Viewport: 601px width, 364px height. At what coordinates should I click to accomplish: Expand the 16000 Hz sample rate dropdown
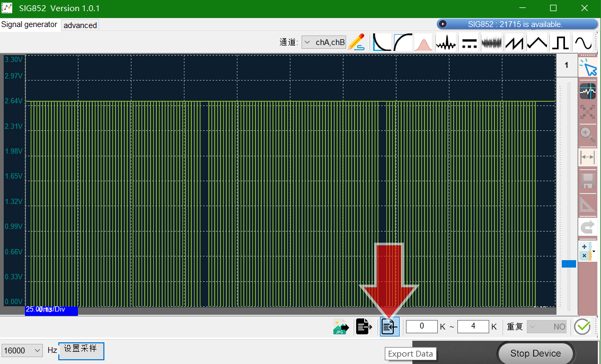(x=22, y=350)
